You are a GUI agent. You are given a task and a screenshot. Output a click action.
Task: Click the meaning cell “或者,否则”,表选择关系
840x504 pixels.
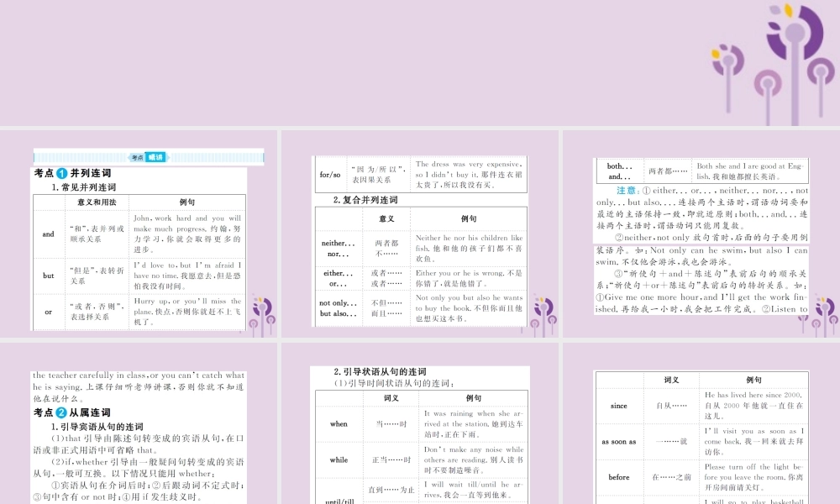point(97,312)
